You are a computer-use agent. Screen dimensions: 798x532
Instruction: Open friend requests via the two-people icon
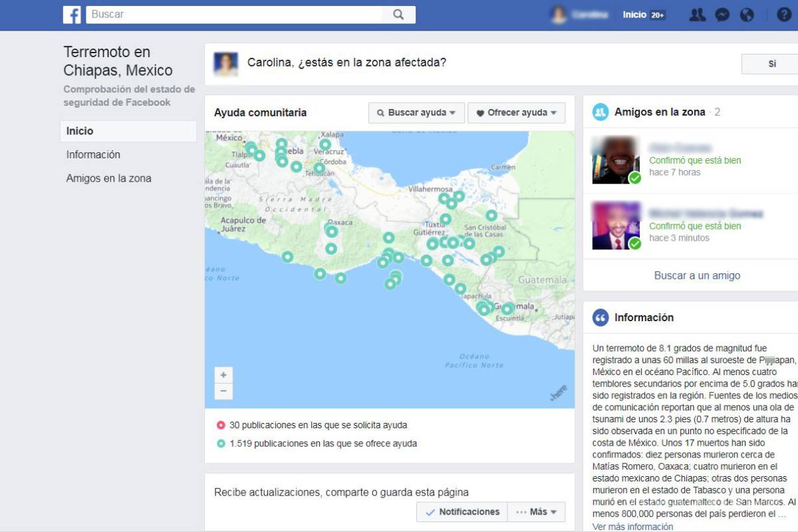[x=697, y=14]
